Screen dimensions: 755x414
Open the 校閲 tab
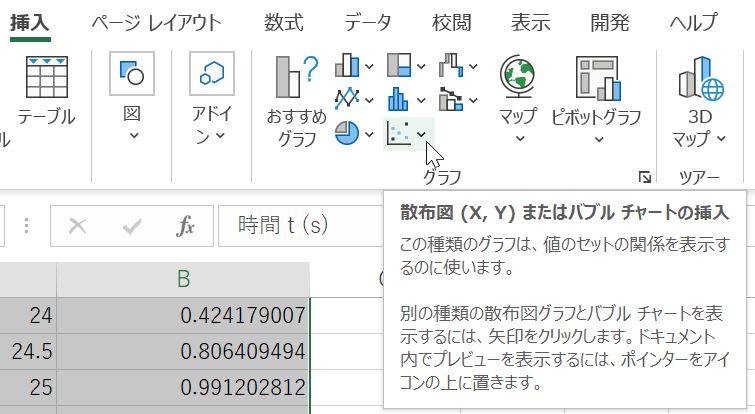[452, 23]
